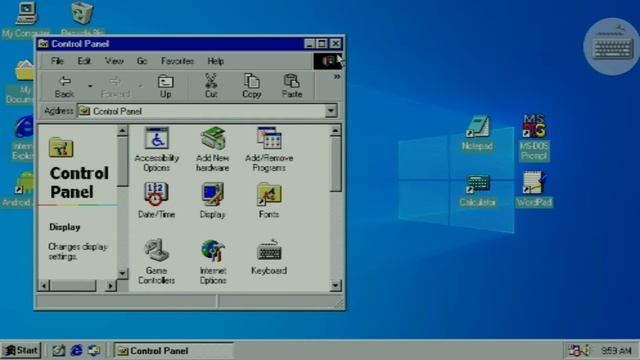Viewport: 640px width, 360px height.
Task: Open the Favorites menu
Action: tap(177, 61)
